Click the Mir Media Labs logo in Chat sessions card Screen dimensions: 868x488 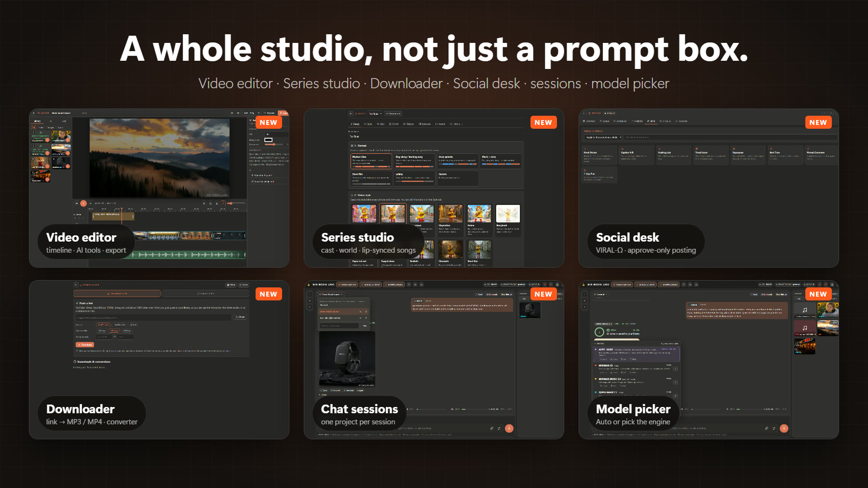309,285
